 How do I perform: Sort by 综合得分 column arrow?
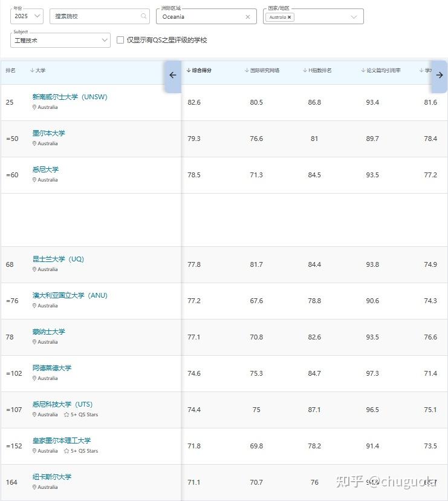click(189, 71)
